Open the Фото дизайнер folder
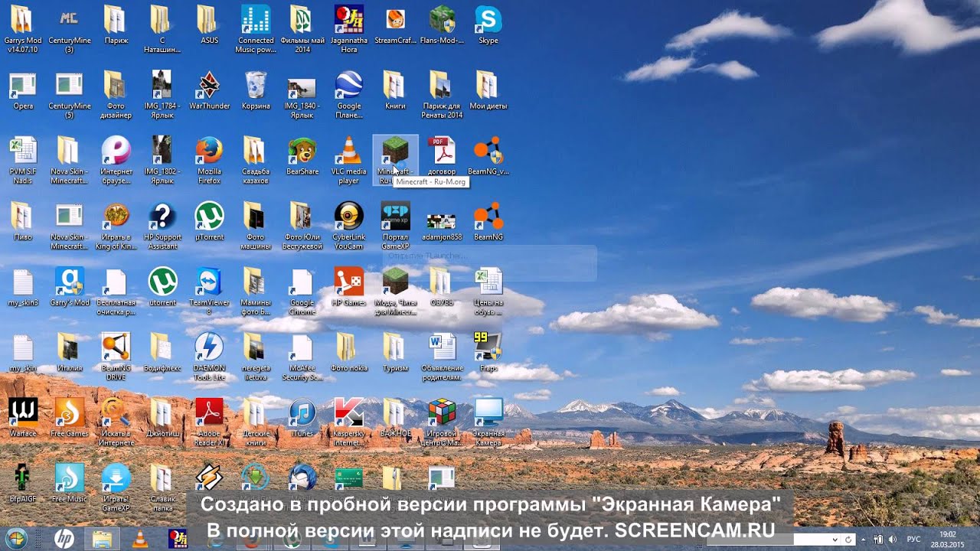The image size is (980, 551). pos(116,95)
